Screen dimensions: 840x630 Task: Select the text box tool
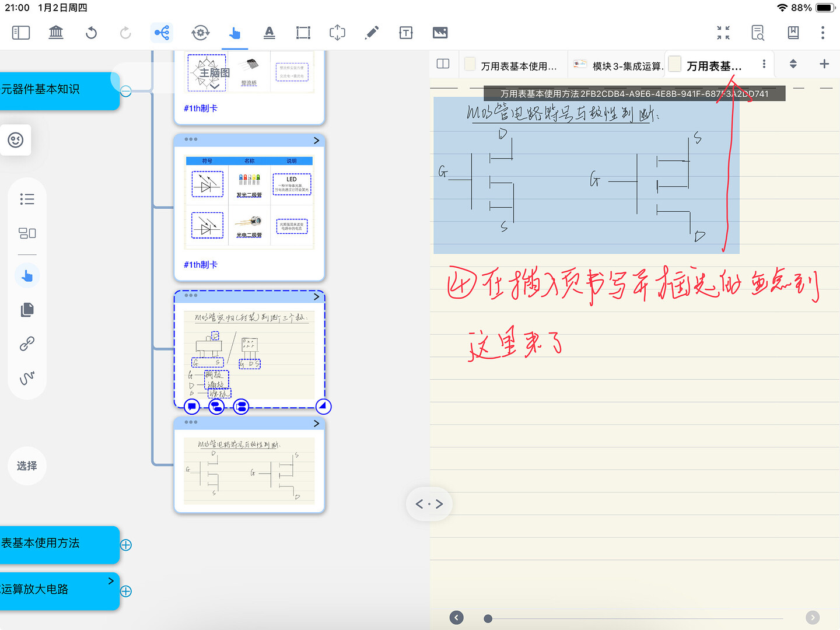click(x=406, y=33)
